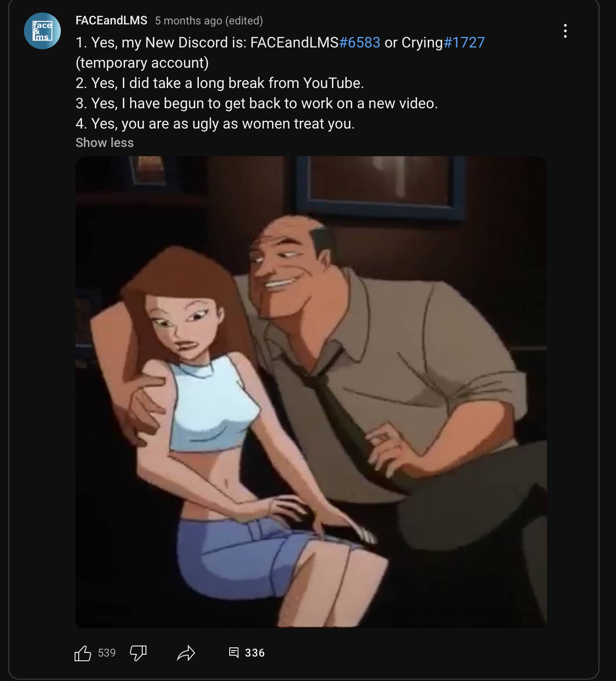Image resolution: width=616 pixels, height=681 pixels.
Task: Click the word 'Crying' in the post
Action: coord(422,42)
